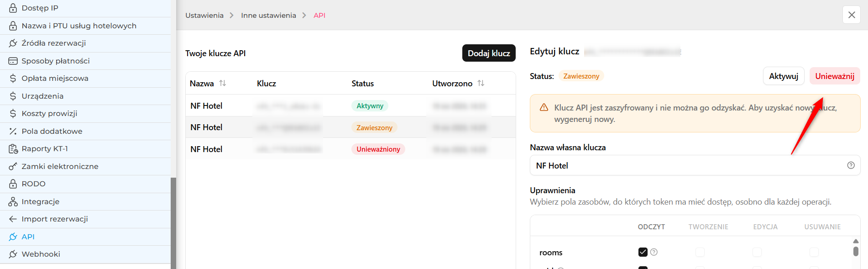Uncheck the rooms ODCZYT permission checkbox
This screenshot has height=269, width=868.
tap(643, 252)
